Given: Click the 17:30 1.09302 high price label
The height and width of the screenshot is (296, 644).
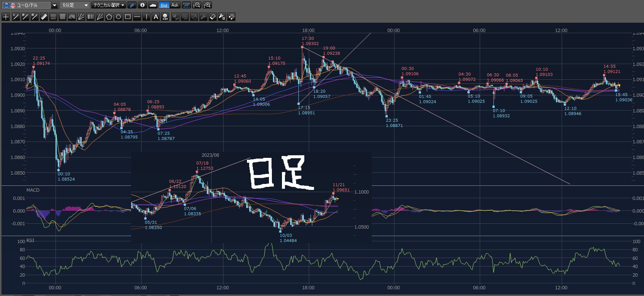Looking at the screenshot, I should pos(310,41).
